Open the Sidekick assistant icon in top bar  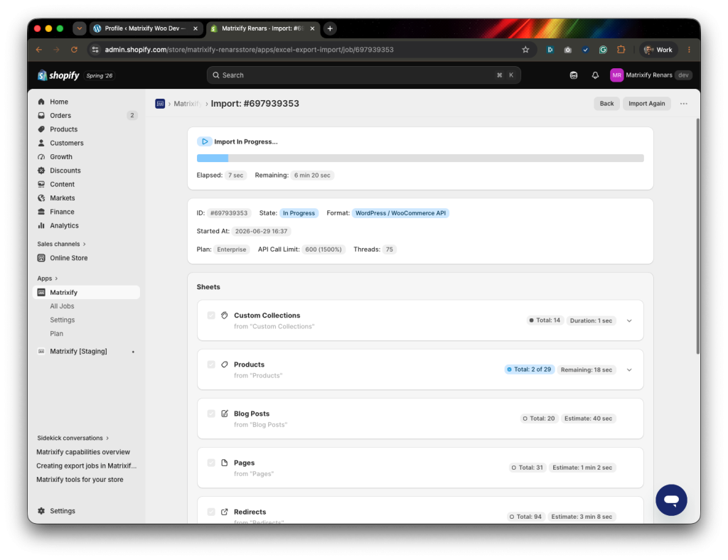574,75
